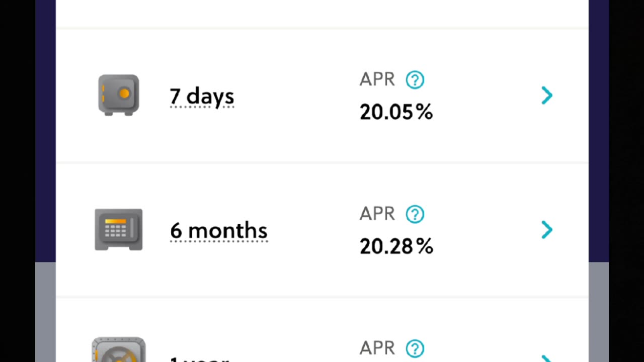Click the APR text in the 1 year row
Screen dimensions: 644x362
[377, 348]
